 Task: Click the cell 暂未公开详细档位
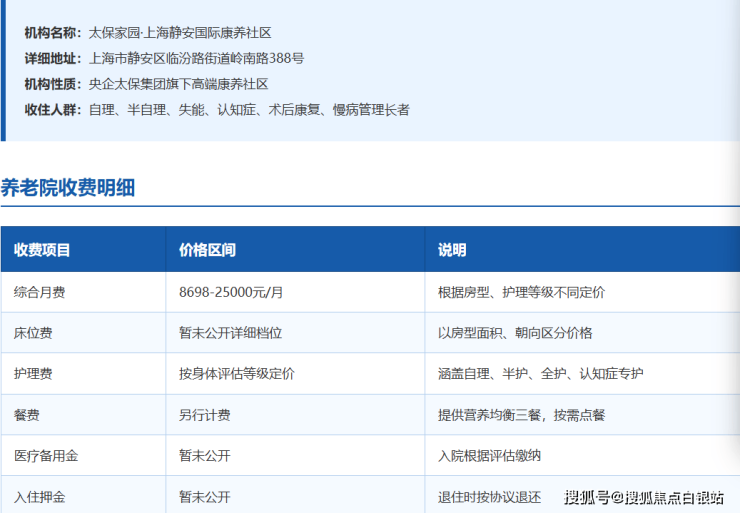(x=230, y=333)
